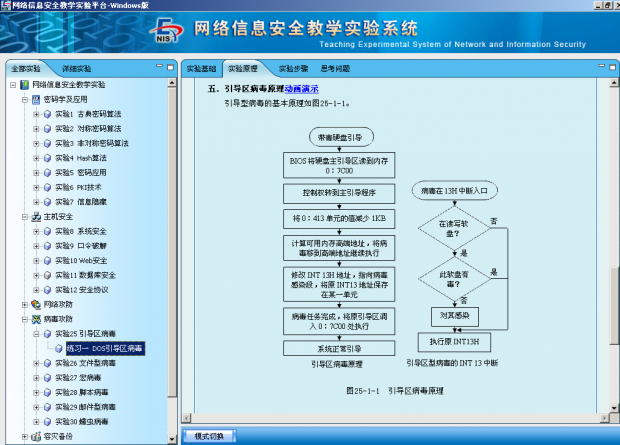Click the 主机安全 computer icon
The image size is (620, 445).
coord(36,217)
